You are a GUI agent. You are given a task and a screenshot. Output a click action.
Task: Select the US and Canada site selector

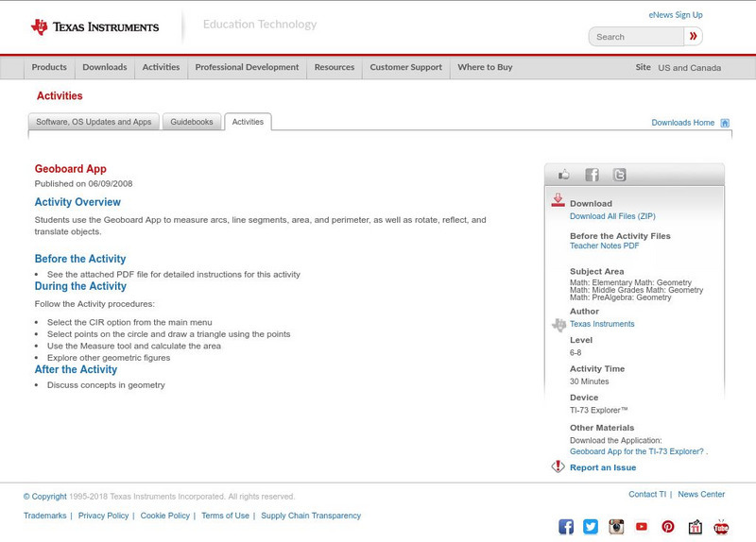[x=690, y=68]
